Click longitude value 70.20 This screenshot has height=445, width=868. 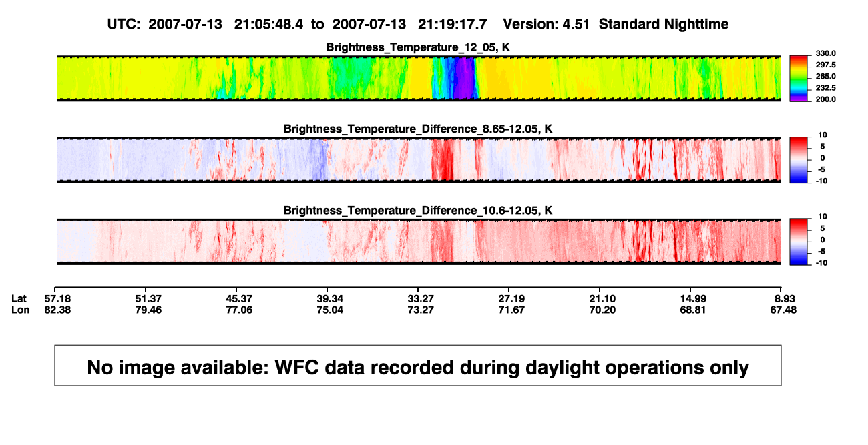click(x=603, y=310)
